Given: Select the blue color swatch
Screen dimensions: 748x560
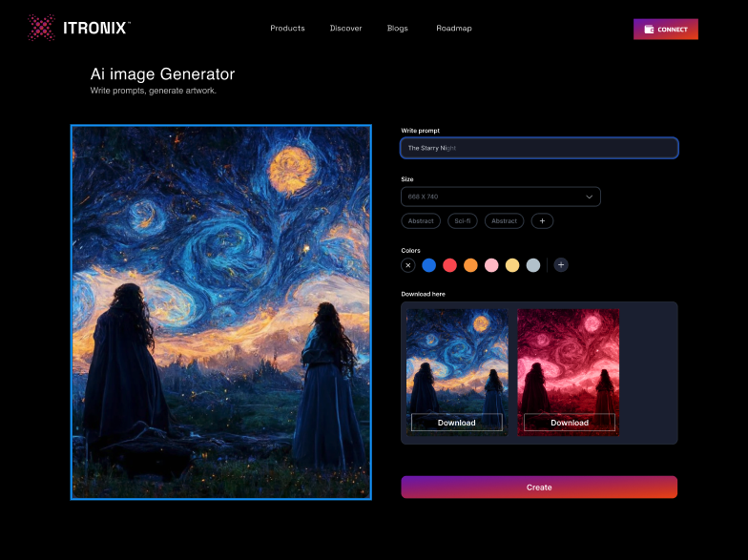Looking at the screenshot, I should pos(429,265).
